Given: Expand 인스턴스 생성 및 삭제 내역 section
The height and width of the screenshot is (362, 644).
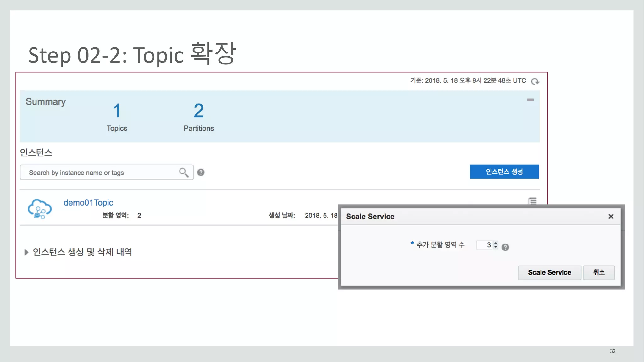Looking at the screenshot, I should [x=26, y=252].
